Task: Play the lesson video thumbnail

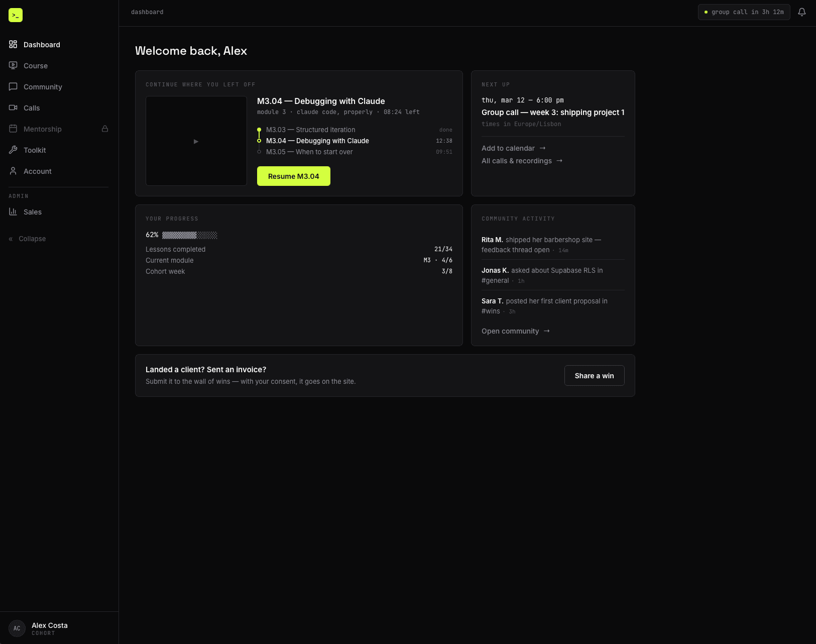Action: coord(196,141)
